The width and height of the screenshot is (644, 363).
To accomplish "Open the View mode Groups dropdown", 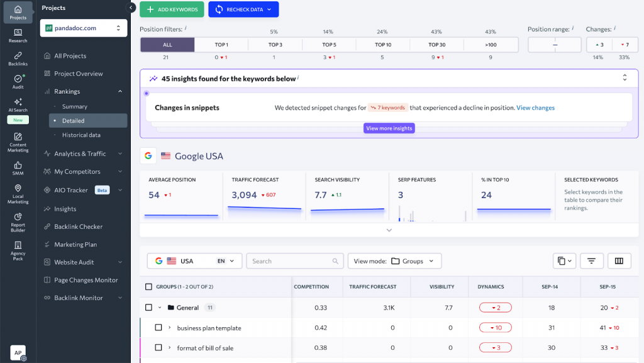I will point(394,261).
